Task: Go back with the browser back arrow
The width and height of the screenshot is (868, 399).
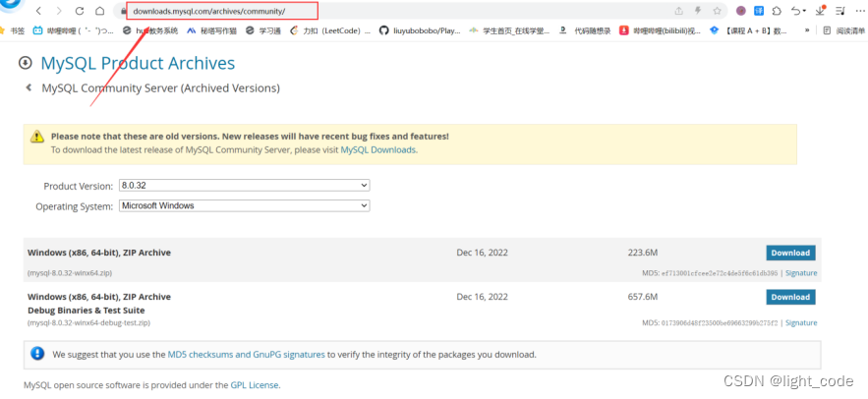Action: 38,11
